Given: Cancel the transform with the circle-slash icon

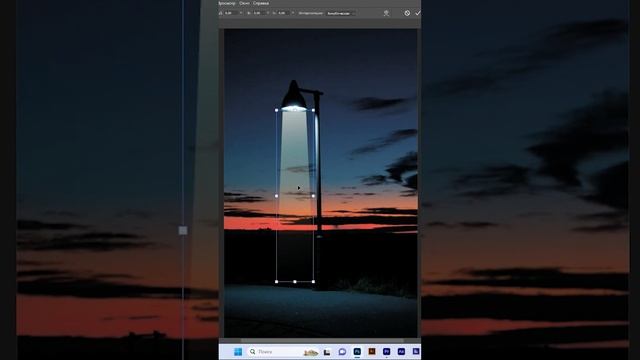Looking at the screenshot, I should pos(407,13).
